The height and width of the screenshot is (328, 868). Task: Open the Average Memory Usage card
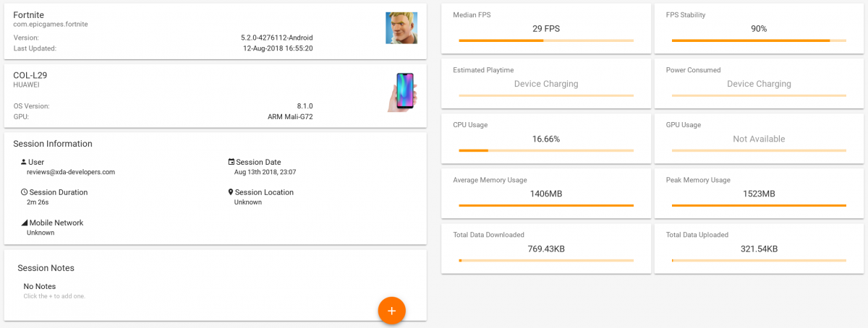coord(546,191)
